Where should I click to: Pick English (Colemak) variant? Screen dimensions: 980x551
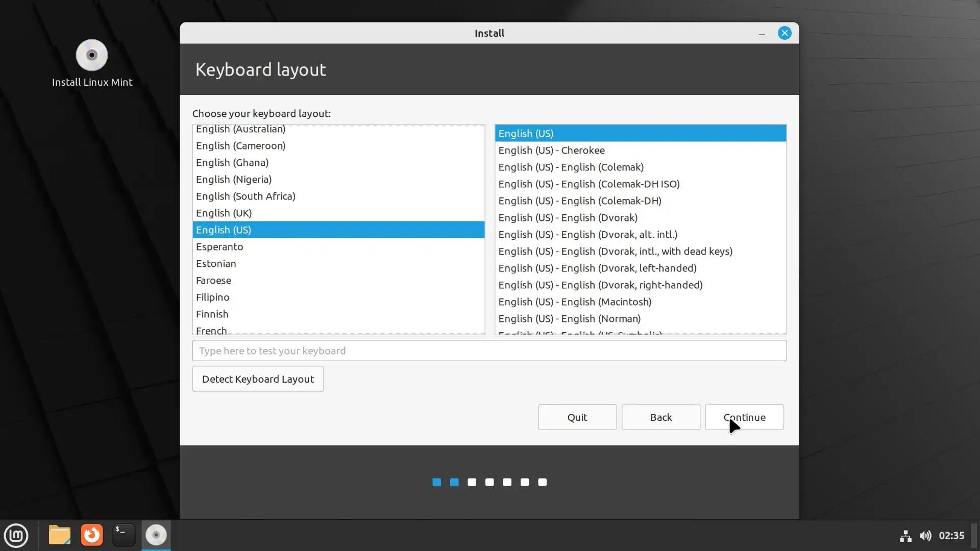571,167
